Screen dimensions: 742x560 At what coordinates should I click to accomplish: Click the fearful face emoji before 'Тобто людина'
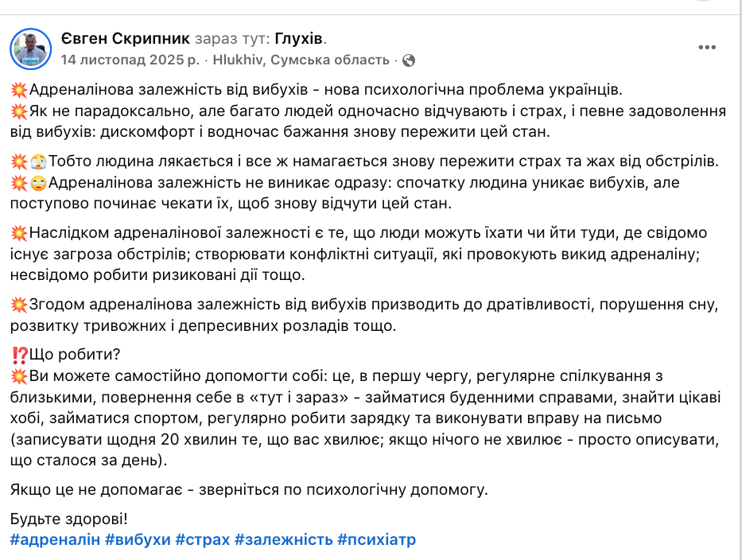(x=38, y=161)
